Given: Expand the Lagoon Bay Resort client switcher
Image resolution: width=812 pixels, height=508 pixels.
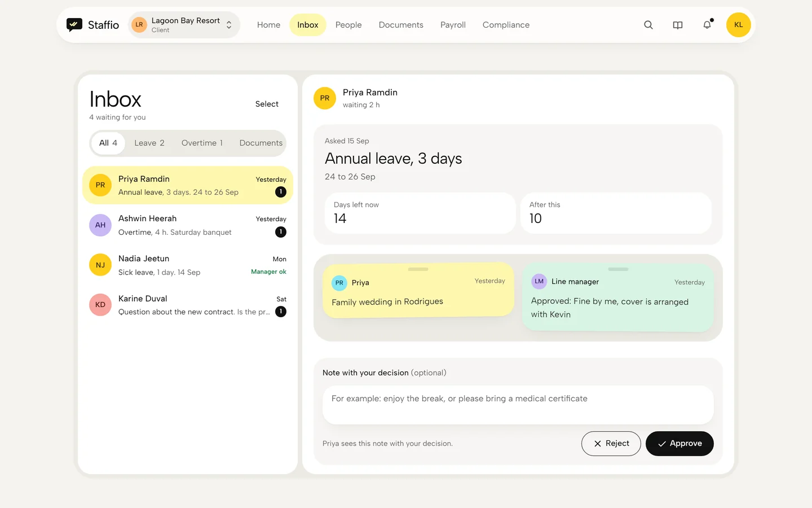Looking at the screenshot, I should [184, 25].
